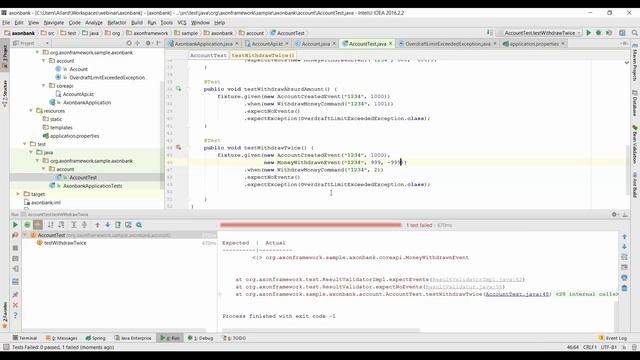Select OverdraftLimitExceededException in project tree
Viewport: 640px width, 360px height.
click(107, 78)
